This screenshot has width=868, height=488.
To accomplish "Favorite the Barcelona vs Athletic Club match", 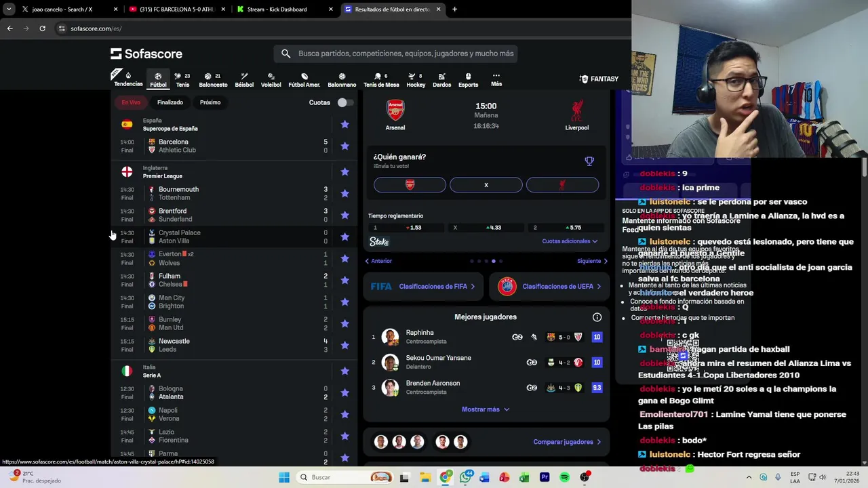I will pyautogui.click(x=344, y=146).
